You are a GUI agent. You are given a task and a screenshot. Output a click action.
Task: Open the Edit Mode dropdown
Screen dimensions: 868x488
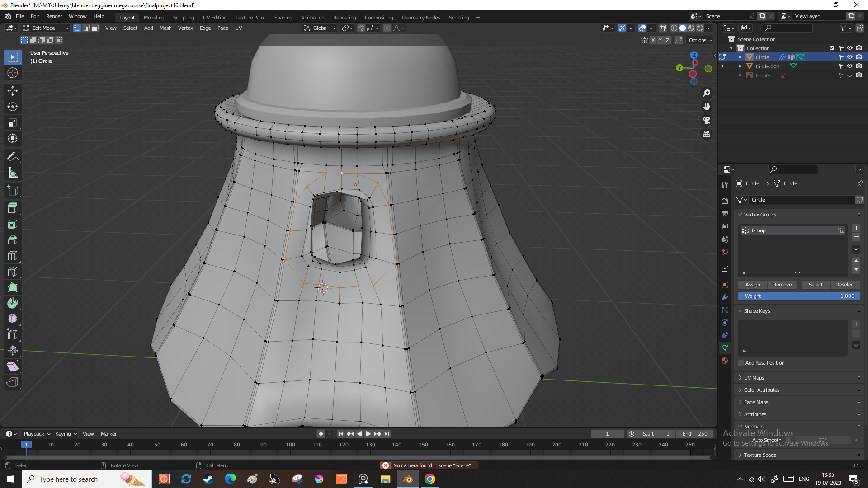point(46,28)
